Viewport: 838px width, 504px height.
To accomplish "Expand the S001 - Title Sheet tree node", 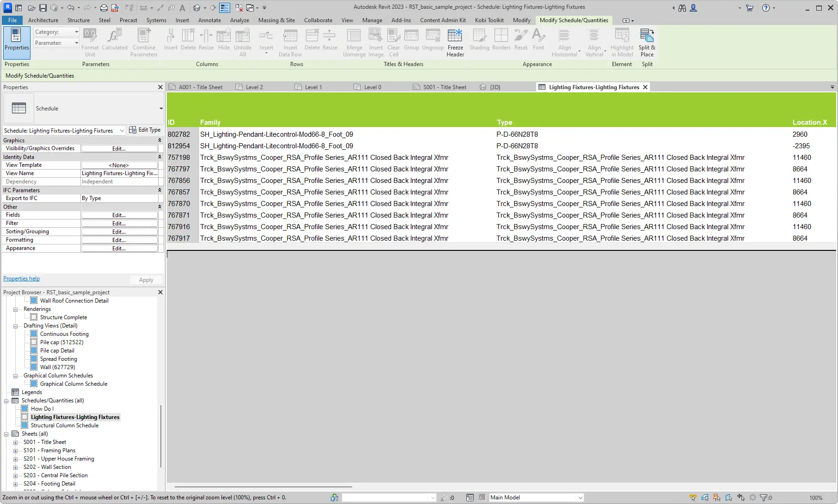I will point(15,442).
